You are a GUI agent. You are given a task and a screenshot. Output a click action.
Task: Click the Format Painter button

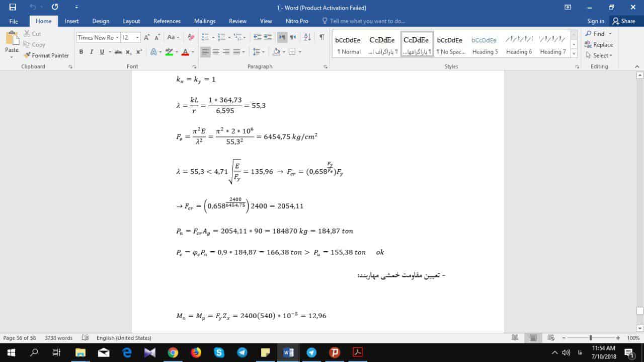pyautogui.click(x=46, y=55)
